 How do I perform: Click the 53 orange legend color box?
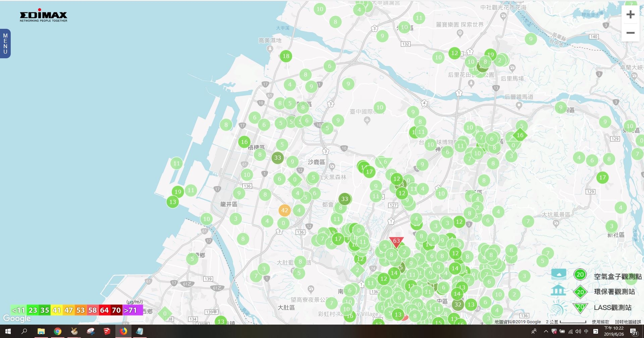pyautogui.click(x=80, y=310)
